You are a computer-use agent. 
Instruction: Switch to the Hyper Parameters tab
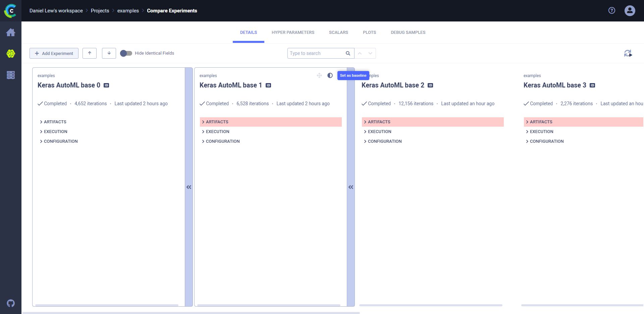(293, 33)
